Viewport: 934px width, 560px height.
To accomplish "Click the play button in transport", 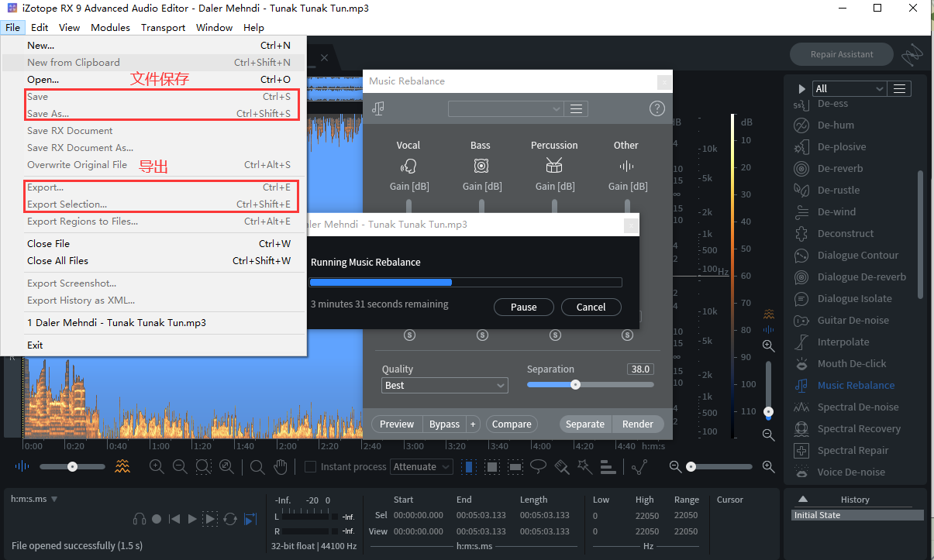I will click(192, 519).
